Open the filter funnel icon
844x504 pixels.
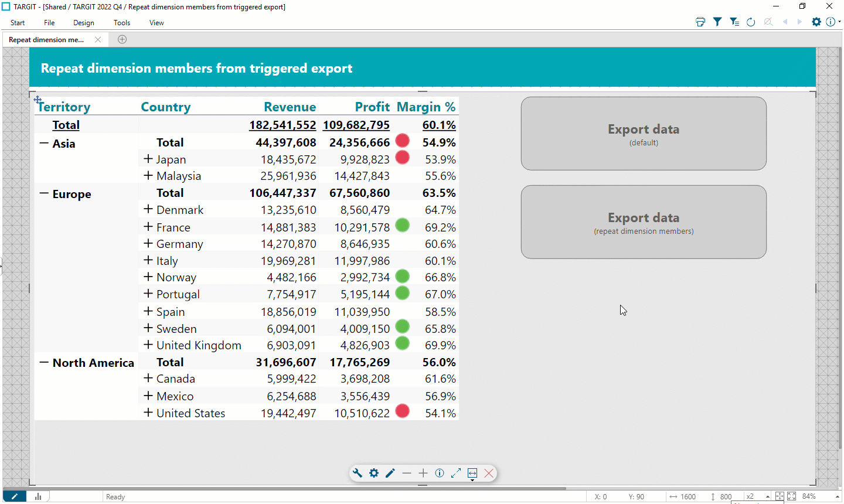(x=717, y=22)
